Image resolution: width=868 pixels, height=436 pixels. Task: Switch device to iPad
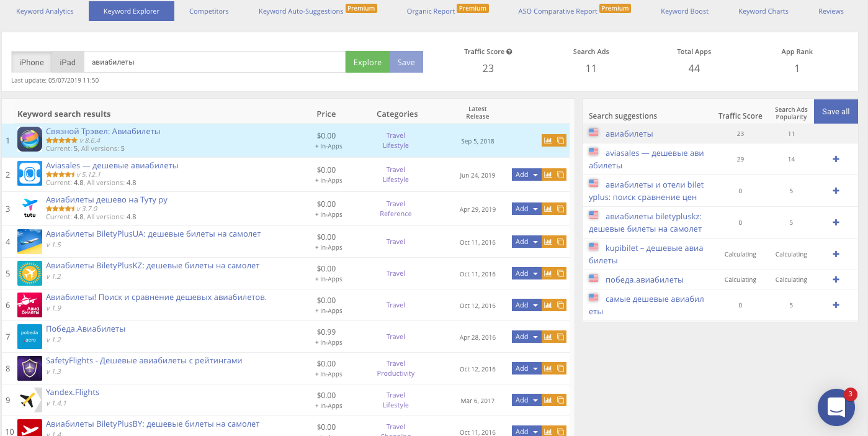pyautogui.click(x=68, y=62)
